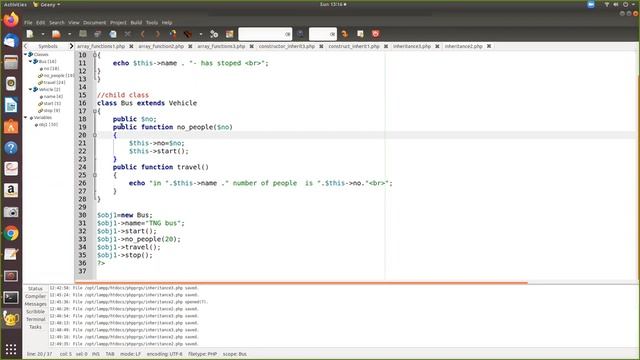This screenshot has width=640, height=360.
Task: Click the jump-to-line icon
Action: coord(345,34)
